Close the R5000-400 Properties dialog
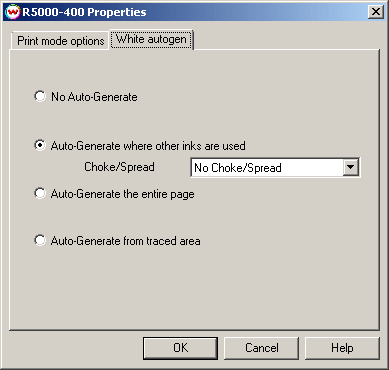Viewport: 389px width, 370px height. (376, 12)
